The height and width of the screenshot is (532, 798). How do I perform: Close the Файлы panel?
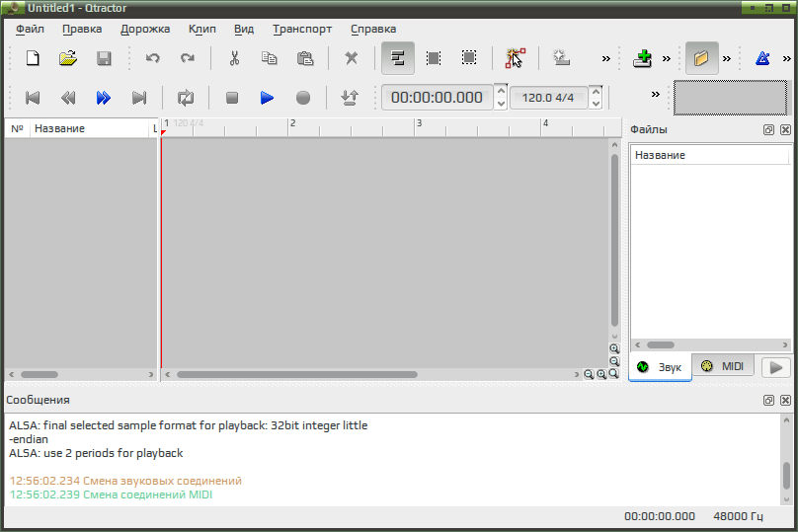785,129
